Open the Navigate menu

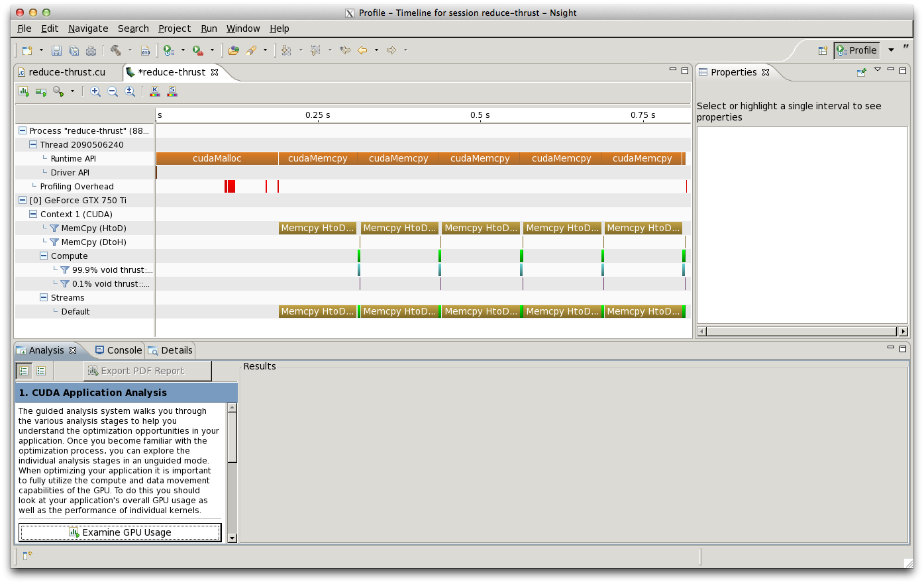tap(88, 28)
